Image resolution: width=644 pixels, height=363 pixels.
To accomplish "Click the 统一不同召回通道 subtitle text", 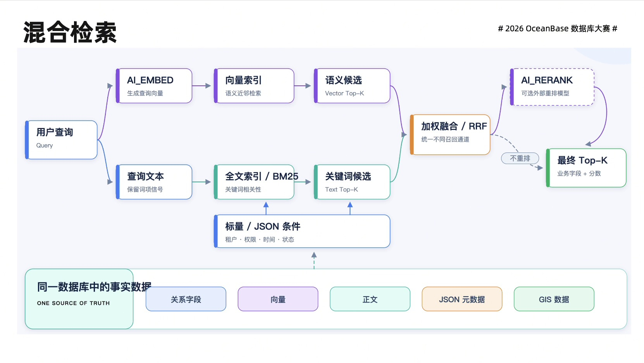I will click(445, 140).
